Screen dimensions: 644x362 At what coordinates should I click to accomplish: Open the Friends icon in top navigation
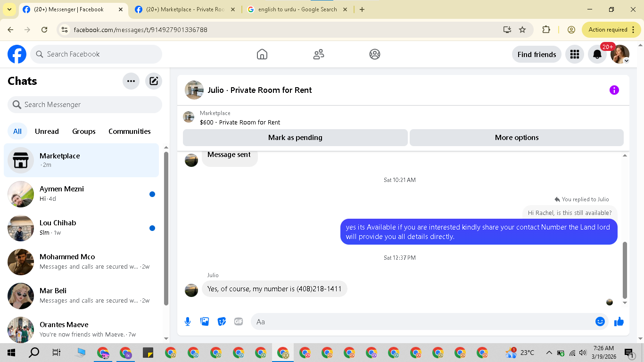(x=319, y=54)
